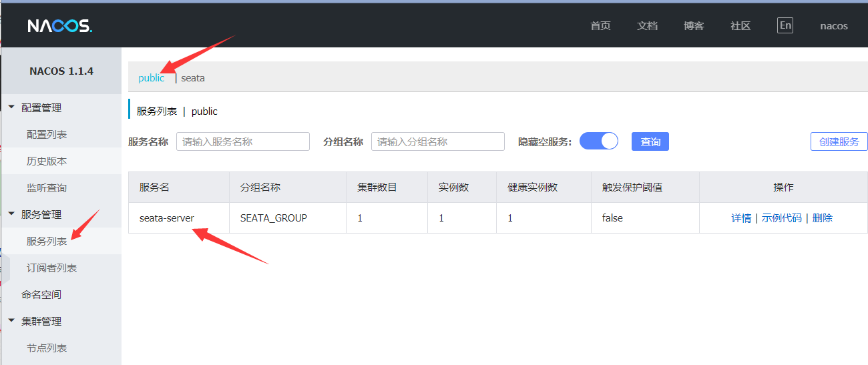This screenshot has width=868, height=365.
Task: Open 配置列表 in sidebar
Action: click(47, 134)
